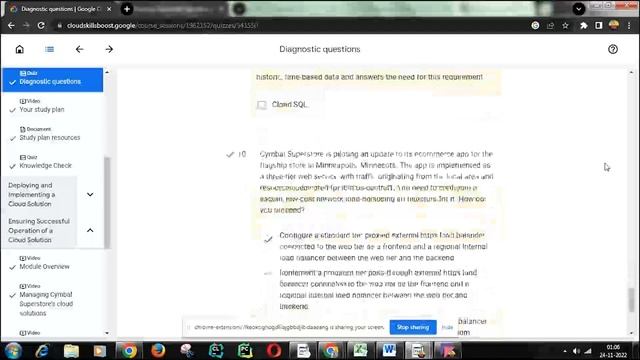
Task: Click the Diagnostic questions page title
Action: point(320,49)
